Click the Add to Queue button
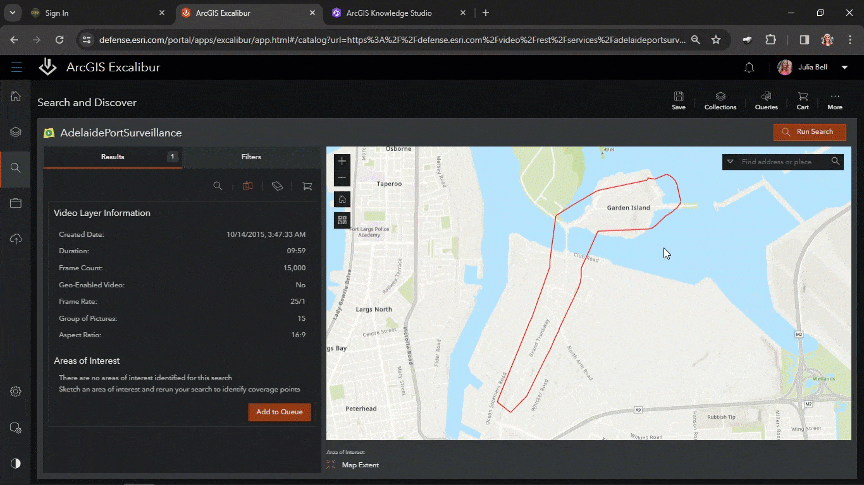The image size is (864, 485). (x=279, y=412)
